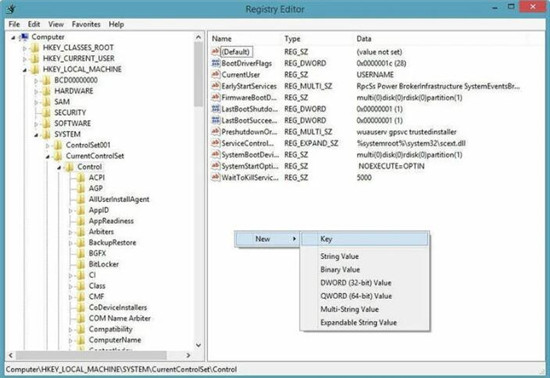550x378 pixels.
Task: Click the string icon beside PreshutdownOr...
Action: [x=216, y=132]
